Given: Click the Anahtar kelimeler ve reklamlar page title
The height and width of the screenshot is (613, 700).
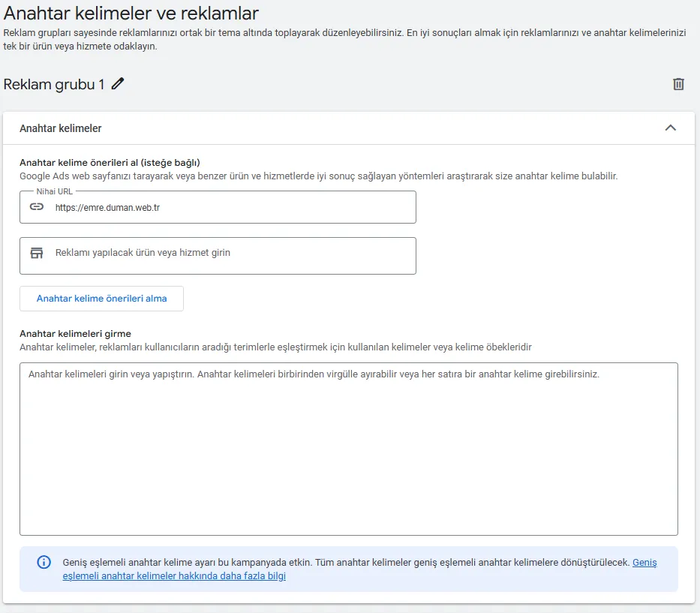Looking at the screenshot, I should tap(131, 14).
